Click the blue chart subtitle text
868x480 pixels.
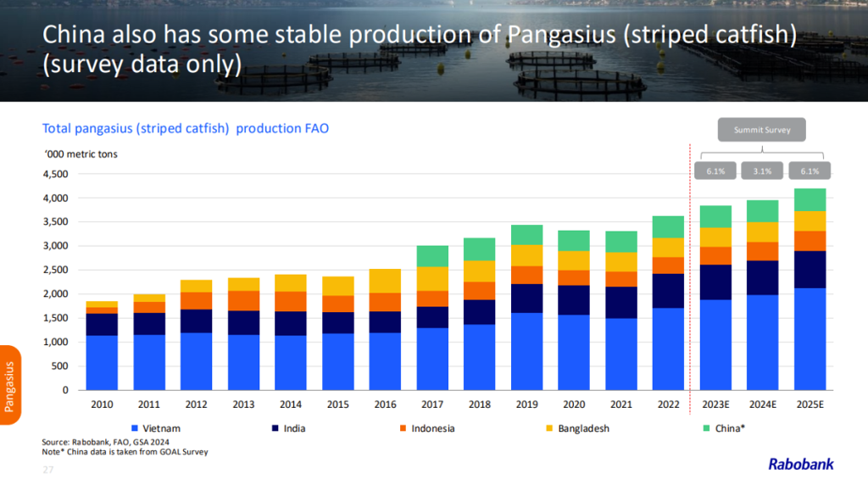(x=186, y=128)
